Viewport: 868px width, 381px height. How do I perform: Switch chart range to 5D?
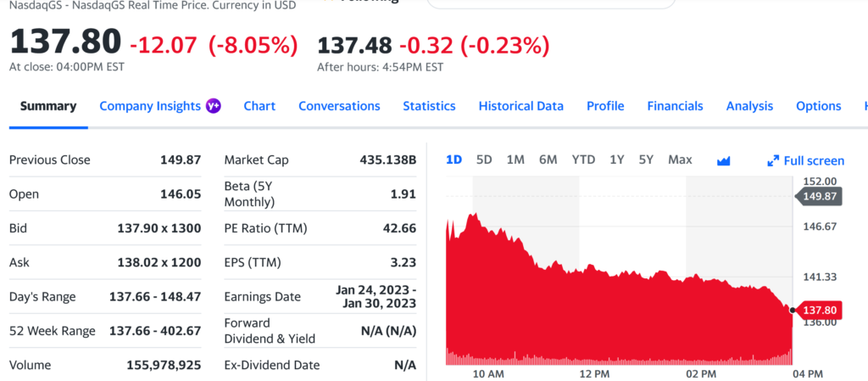484,160
